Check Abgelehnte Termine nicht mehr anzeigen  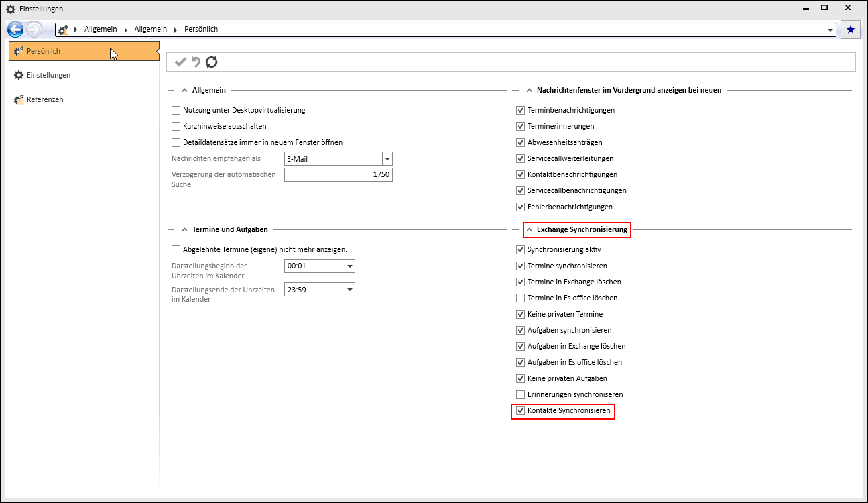pyautogui.click(x=176, y=249)
